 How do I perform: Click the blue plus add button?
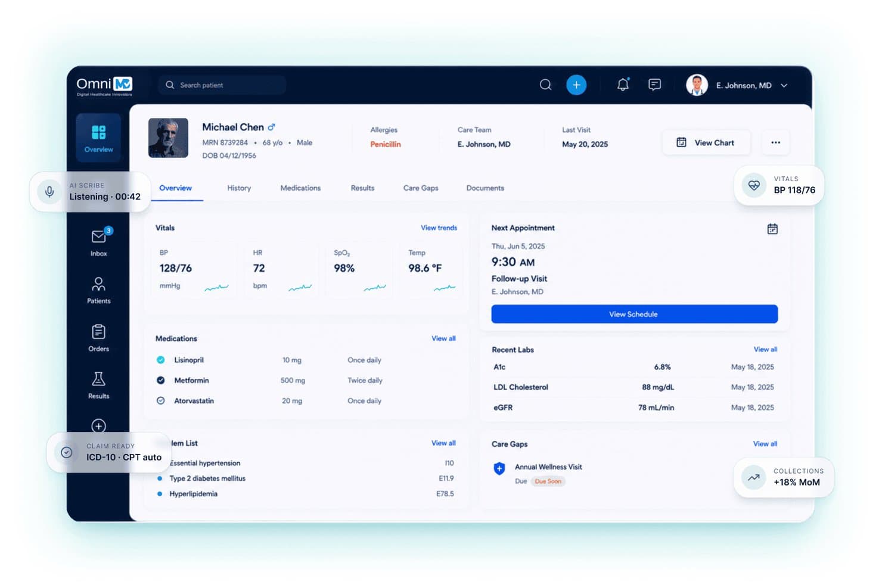576,85
